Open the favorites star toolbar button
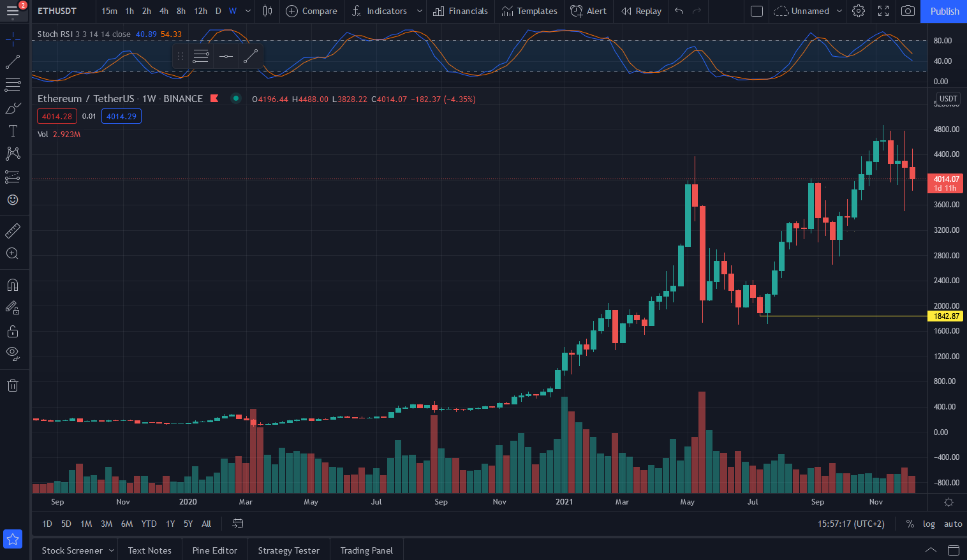The image size is (967, 560). pyautogui.click(x=13, y=539)
